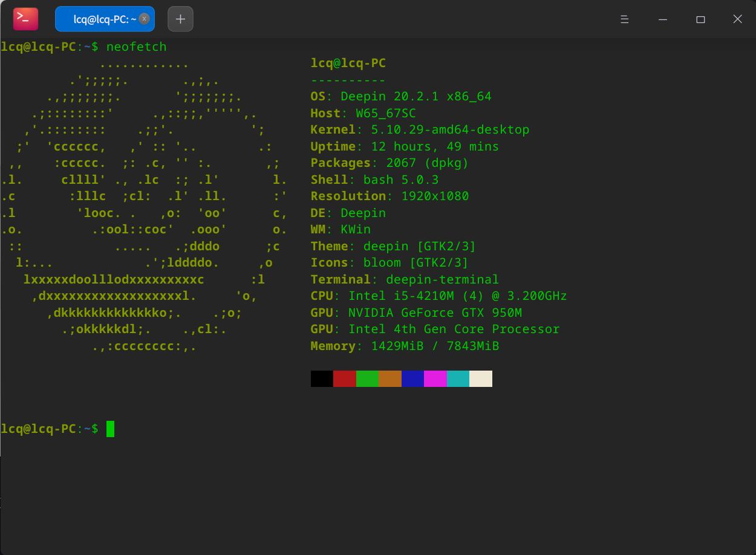Click the CPU Intel i5-4210M line
The height and width of the screenshot is (555, 756).
pos(439,296)
